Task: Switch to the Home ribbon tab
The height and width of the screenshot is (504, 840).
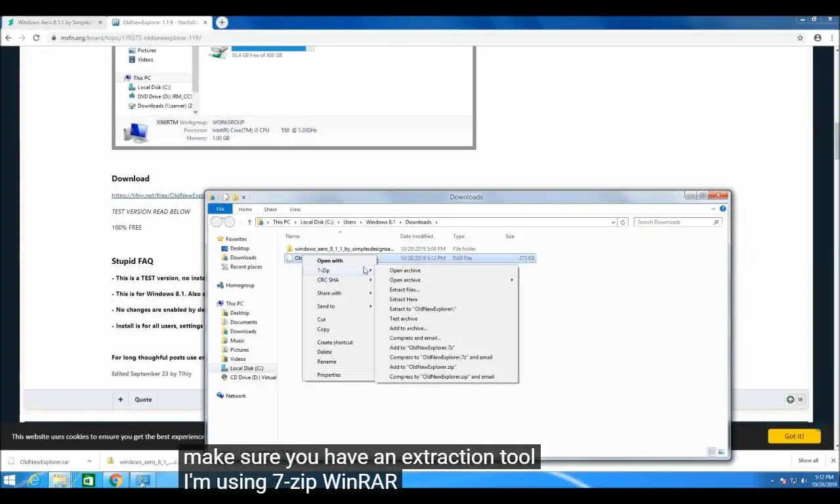Action: [x=245, y=209]
